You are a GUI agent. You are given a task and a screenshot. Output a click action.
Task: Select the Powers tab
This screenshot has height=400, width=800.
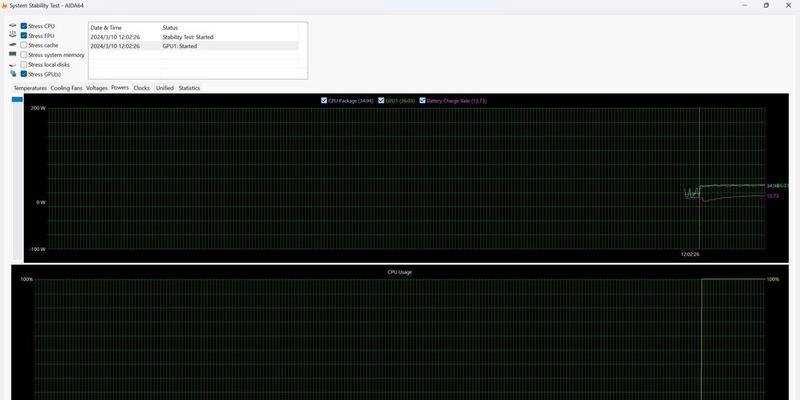click(x=120, y=88)
